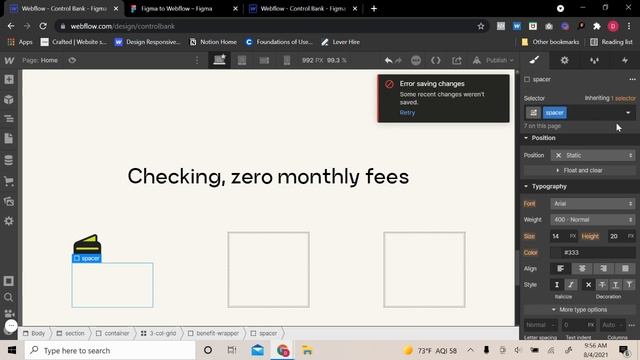Screen dimensions: 640x360
Task: Set text Align to justify
Action: pyautogui.click(x=625, y=269)
